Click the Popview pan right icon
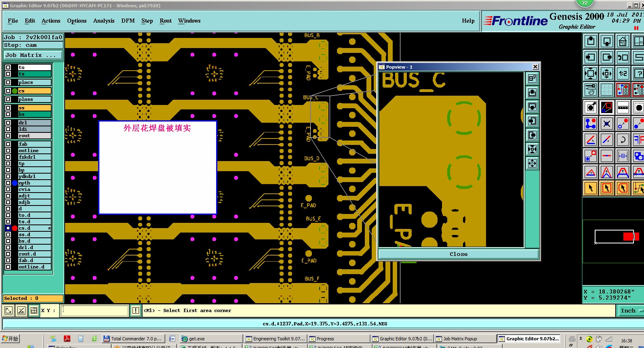The width and height of the screenshot is (644, 348). pyautogui.click(x=532, y=135)
